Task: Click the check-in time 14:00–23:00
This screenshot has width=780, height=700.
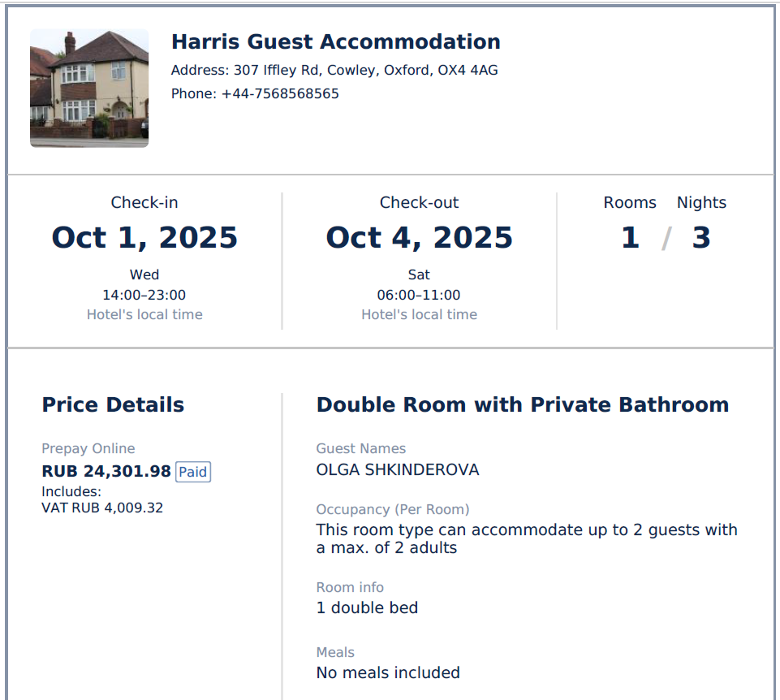Action: pyautogui.click(x=144, y=295)
